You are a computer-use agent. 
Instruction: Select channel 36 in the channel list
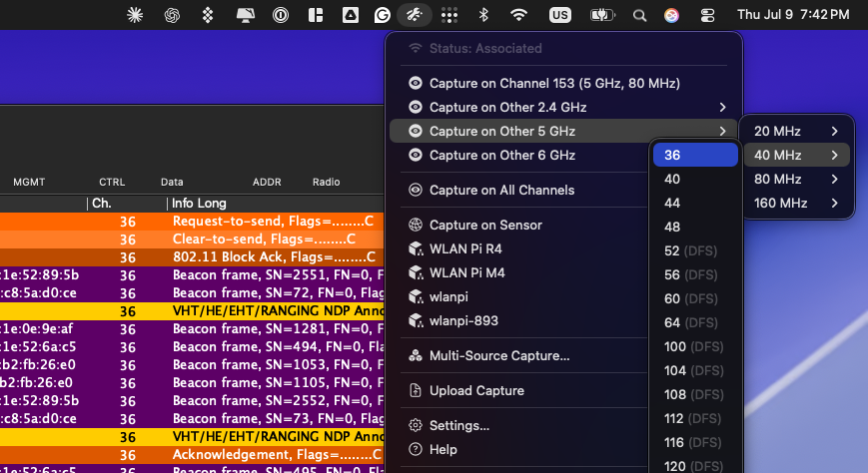(x=695, y=155)
